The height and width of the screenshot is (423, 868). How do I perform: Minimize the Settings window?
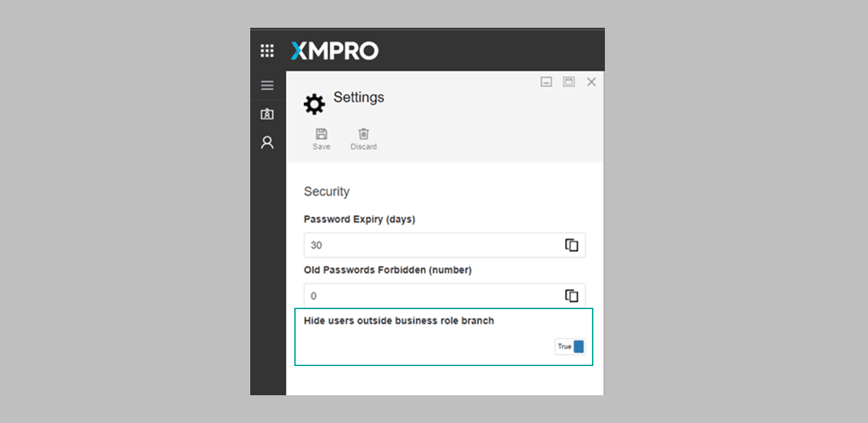(546, 81)
